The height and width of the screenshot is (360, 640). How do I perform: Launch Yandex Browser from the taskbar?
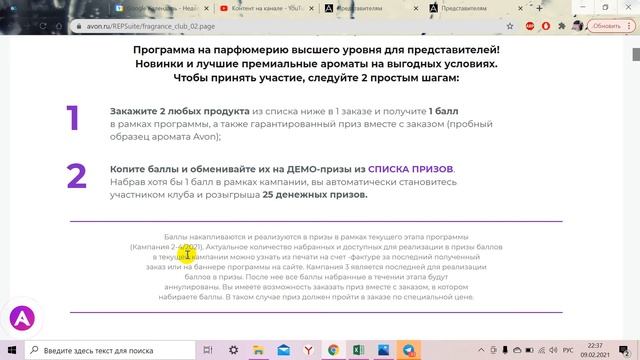(309, 350)
